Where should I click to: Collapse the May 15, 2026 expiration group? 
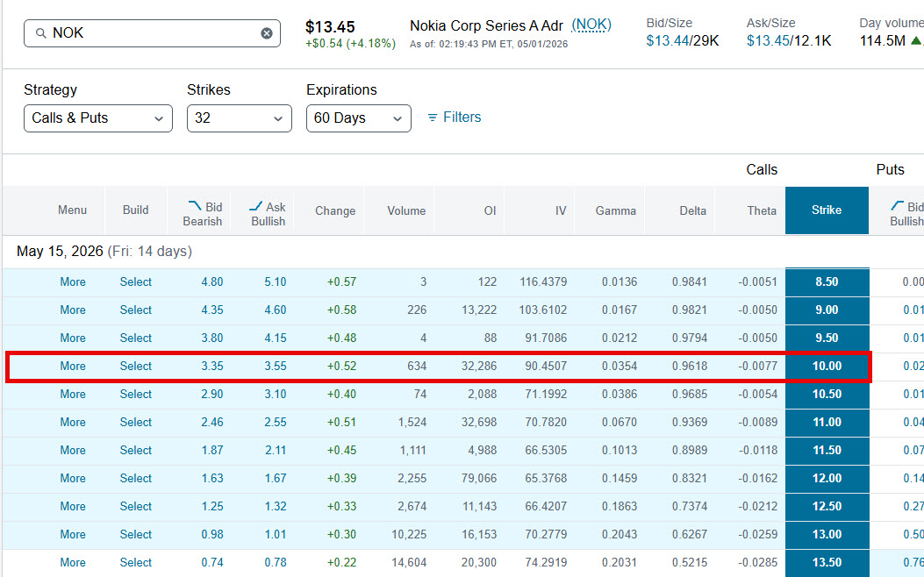(x=104, y=252)
